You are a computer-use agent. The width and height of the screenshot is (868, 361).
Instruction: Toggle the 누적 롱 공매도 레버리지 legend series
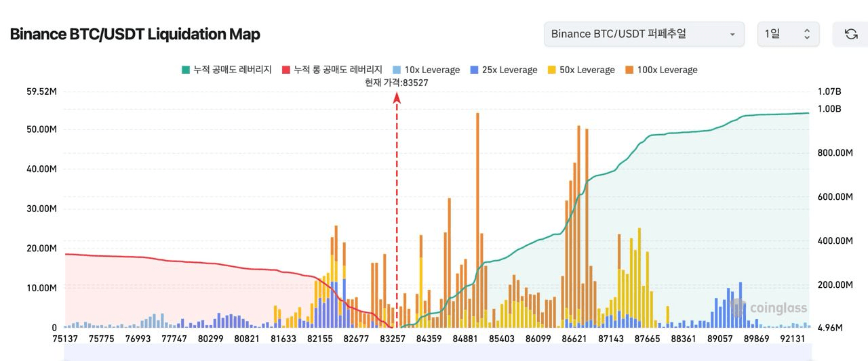click(332, 70)
